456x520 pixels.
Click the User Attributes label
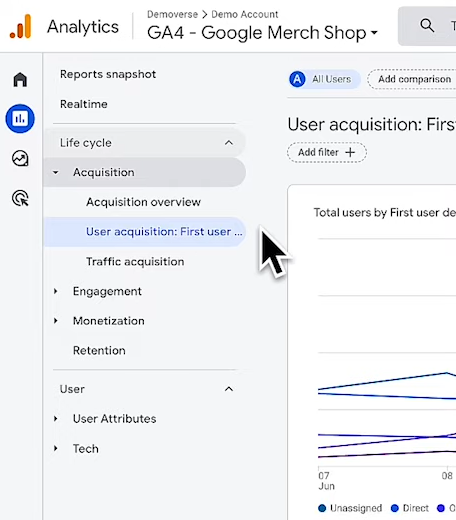[x=115, y=419]
